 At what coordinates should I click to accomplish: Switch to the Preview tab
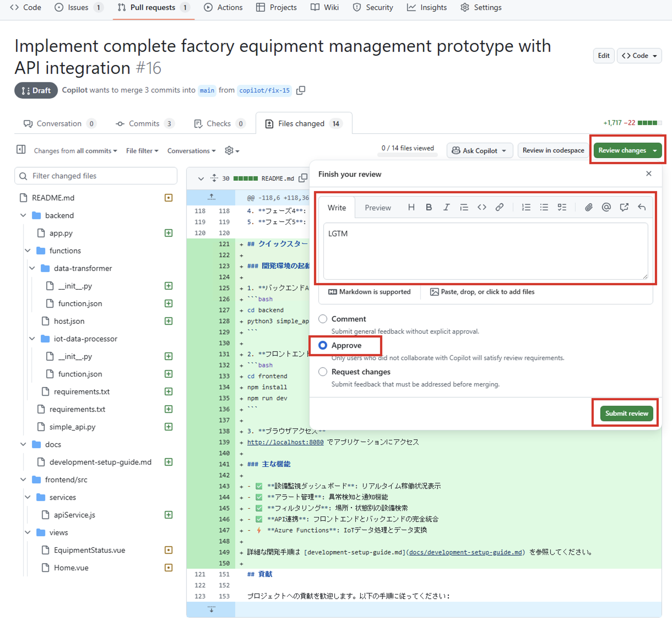378,208
